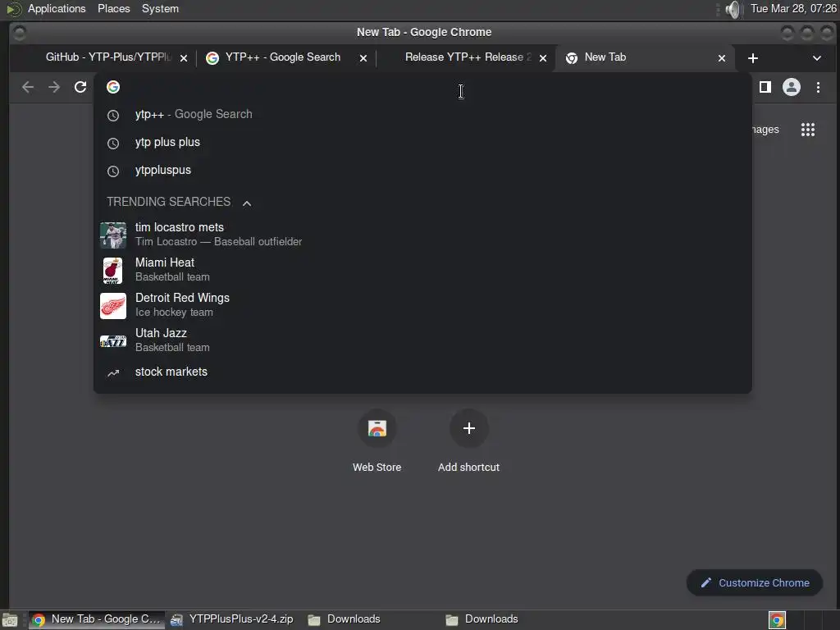
Task: Click the Tim Locastro thumbnail image
Action: (113, 235)
